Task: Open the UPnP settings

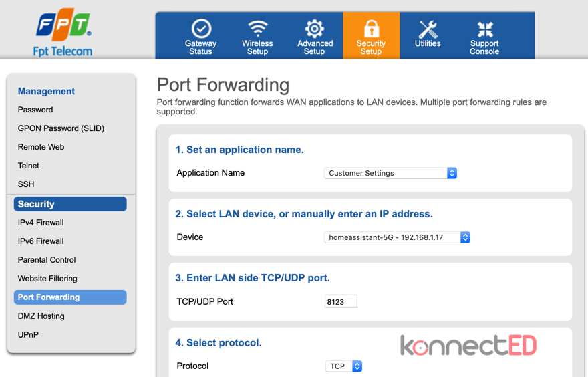Action: [x=28, y=335]
